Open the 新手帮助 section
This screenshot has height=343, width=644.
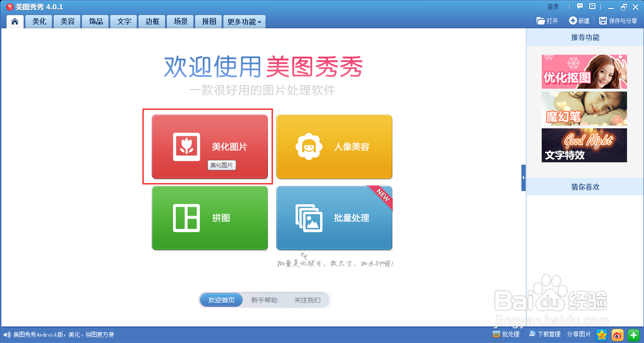click(x=264, y=300)
